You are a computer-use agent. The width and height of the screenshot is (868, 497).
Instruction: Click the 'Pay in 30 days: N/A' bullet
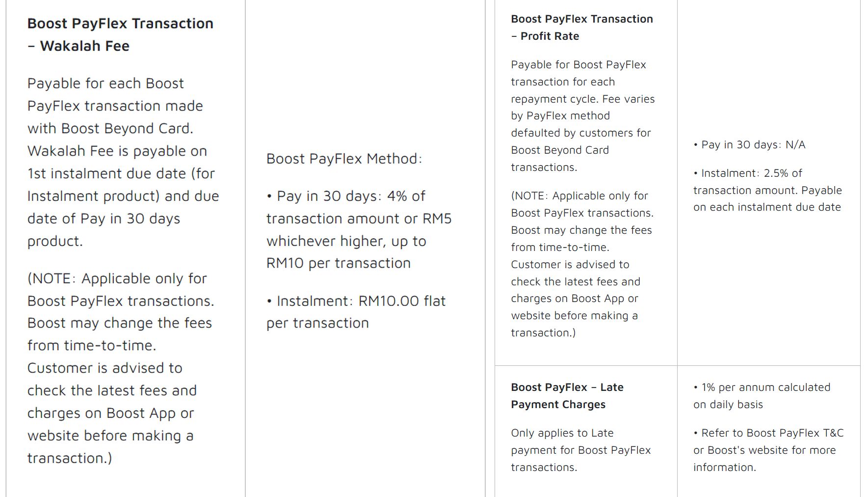click(x=749, y=145)
